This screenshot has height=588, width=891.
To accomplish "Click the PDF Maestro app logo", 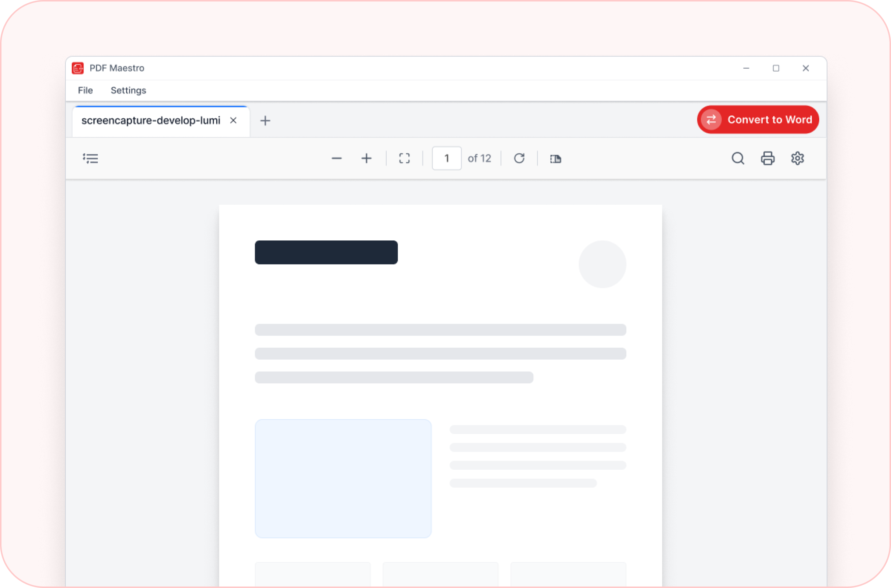I will click(x=78, y=68).
